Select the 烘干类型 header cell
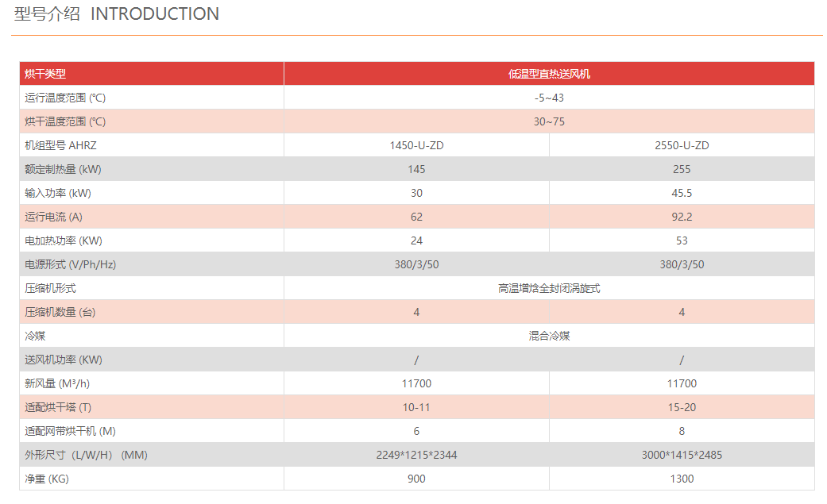 pyautogui.click(x=45, y=74)
